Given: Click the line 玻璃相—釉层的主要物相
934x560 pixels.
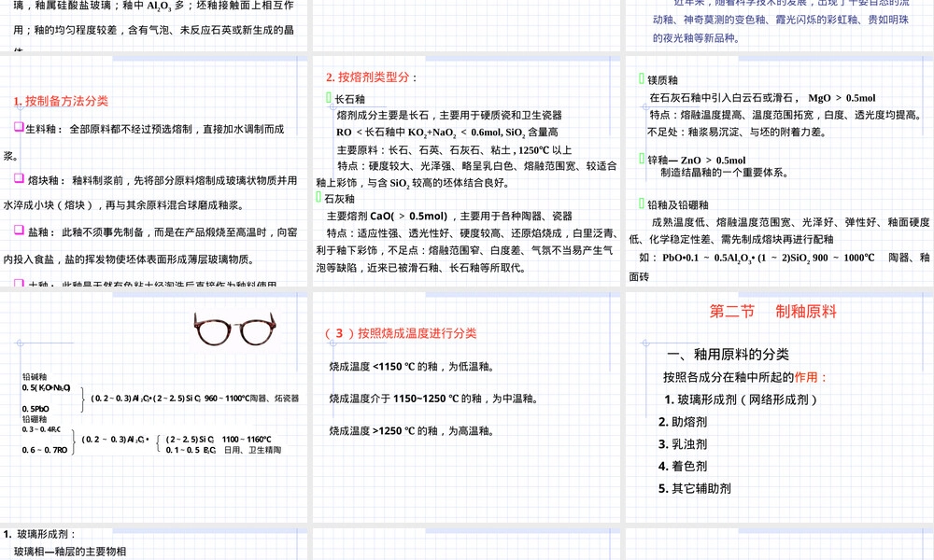Looking at the screenshot, I should (x=70, y=552).
